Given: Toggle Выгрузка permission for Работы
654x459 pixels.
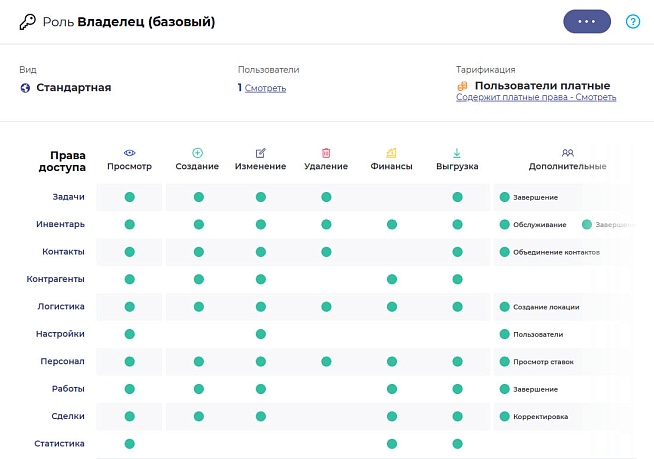Looking at the screenshot, I should 458,389.
